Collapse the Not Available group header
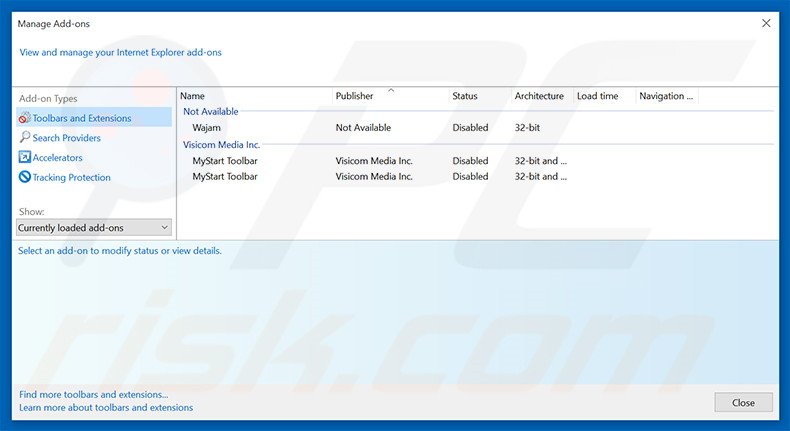The width and height of the screenshot is (790, 431). [211, 111]
